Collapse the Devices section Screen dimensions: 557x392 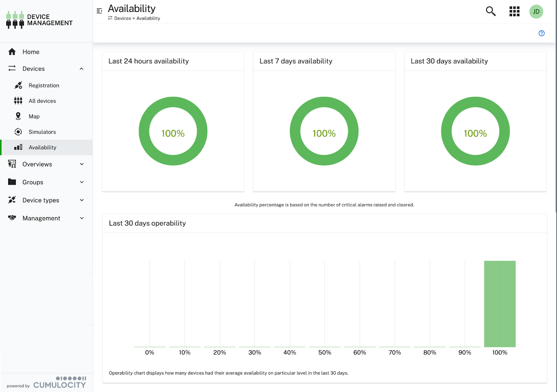(82, 68)
